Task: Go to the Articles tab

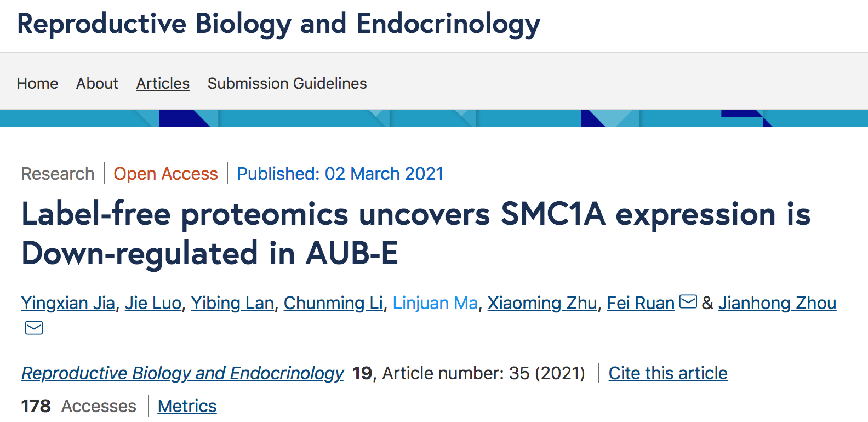Action: click(x=163, y=83)
